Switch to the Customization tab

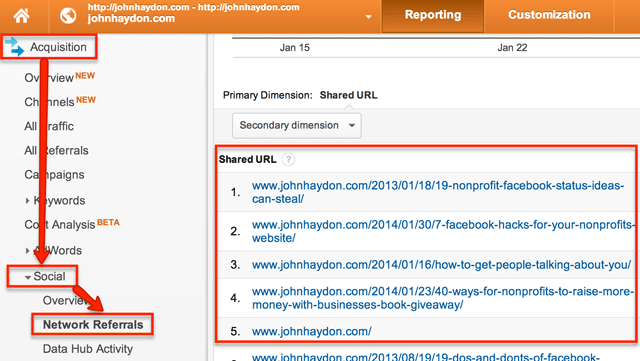coord(549,15)
